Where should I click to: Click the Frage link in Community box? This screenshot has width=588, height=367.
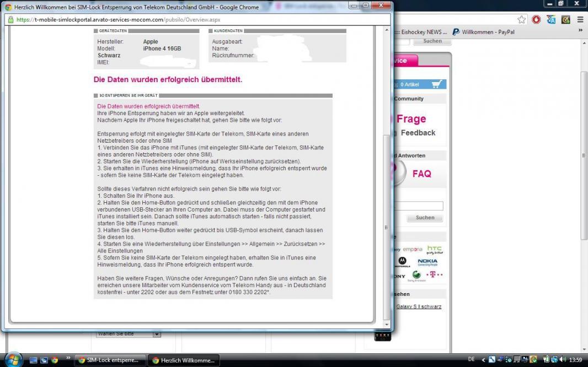pyautogui.click(x=411, y=118)
